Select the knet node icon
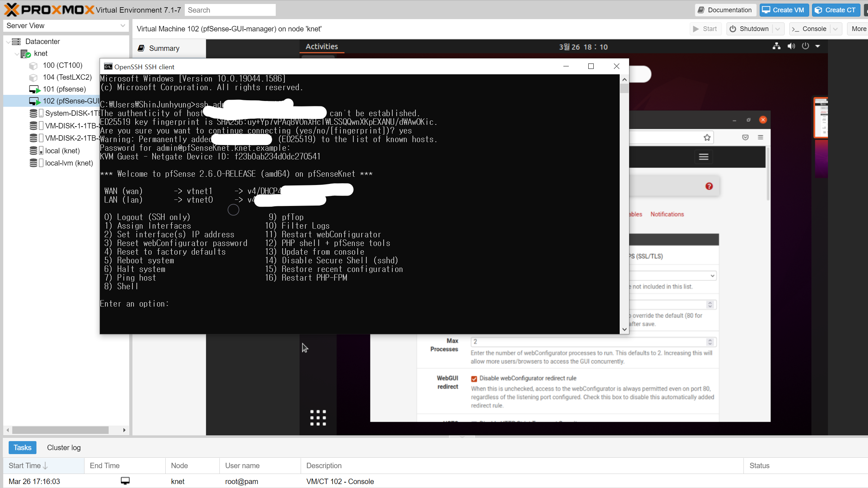This screenshot has height=488, width=868. [26, 54]
